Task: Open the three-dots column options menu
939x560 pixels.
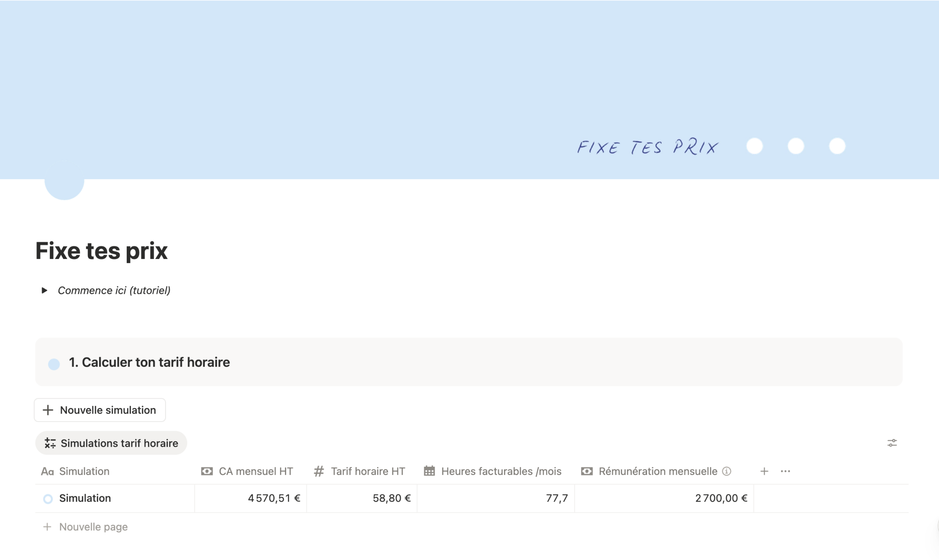Action: pyautogui.click(x=785, y=471)
